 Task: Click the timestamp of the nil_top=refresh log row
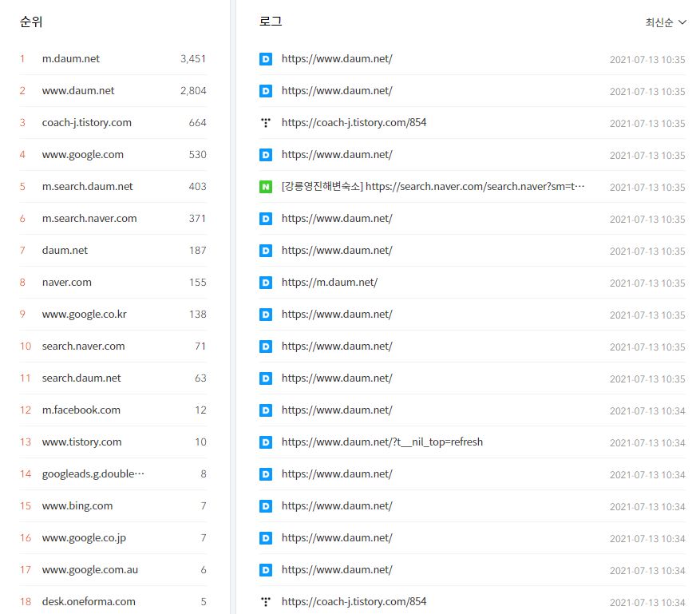click(x=647, y=443)
